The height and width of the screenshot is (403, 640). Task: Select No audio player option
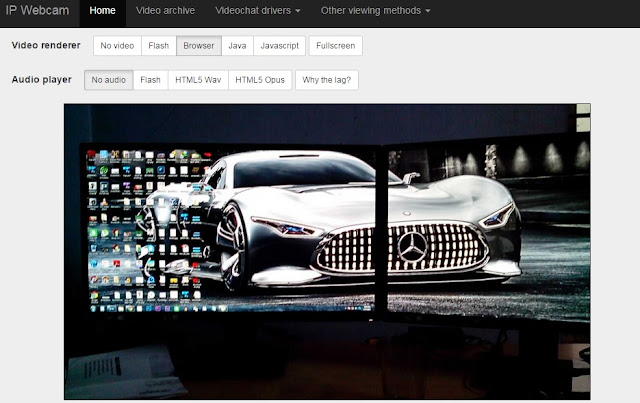[x=109, y=80]
